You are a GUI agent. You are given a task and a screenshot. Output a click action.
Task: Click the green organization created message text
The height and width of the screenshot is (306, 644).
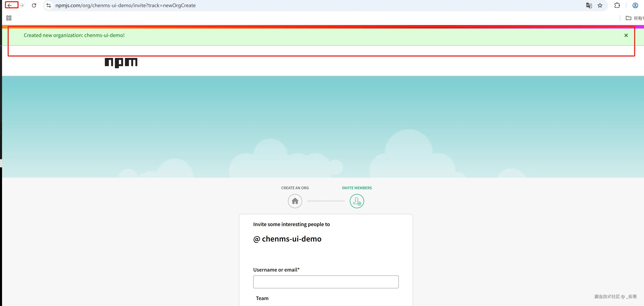coord(74,35)
